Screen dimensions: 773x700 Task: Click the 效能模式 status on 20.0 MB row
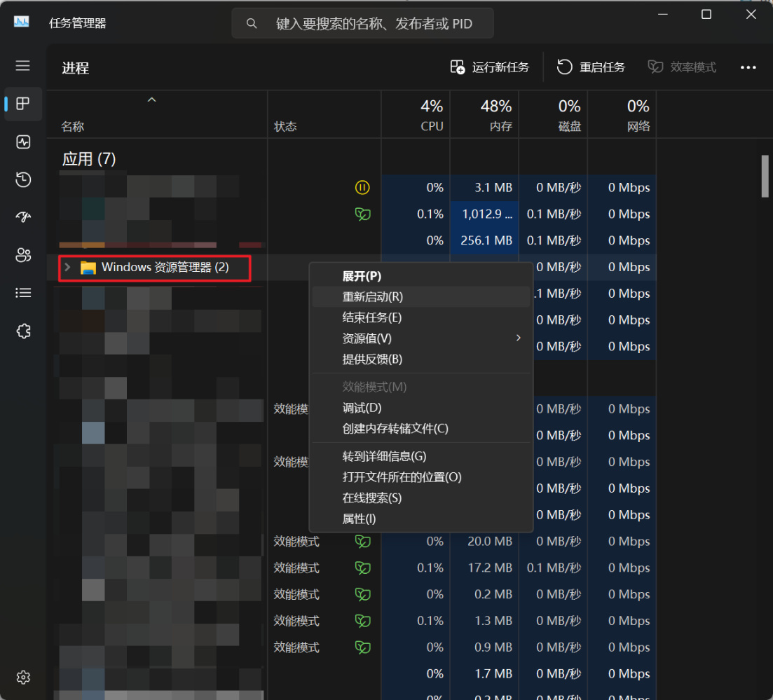click(296, 541)
